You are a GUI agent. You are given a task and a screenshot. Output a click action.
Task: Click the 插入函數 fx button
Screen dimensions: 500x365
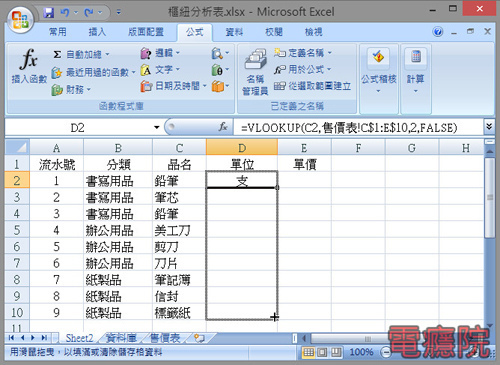point(29,66)
